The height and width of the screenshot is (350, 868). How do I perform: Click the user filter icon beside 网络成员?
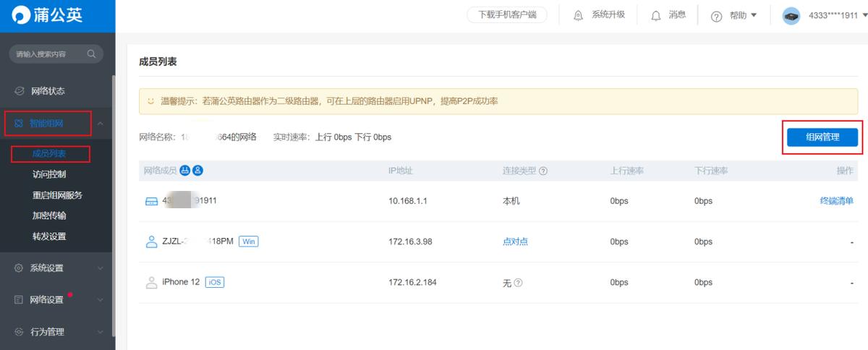tap(197, 171)
